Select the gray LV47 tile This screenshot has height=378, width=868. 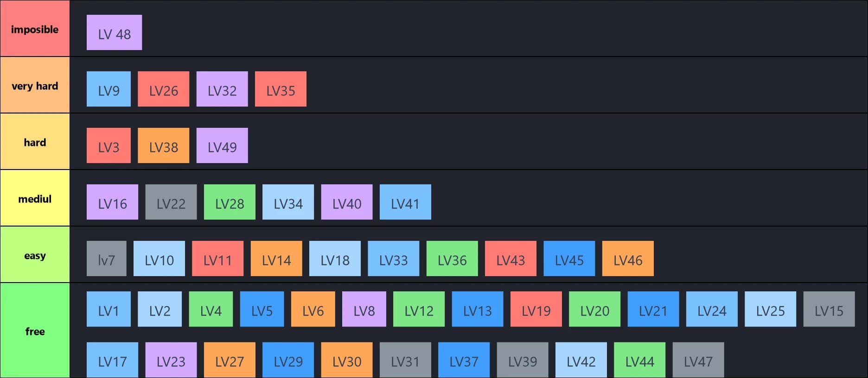pyautogui.click(x=698, y=360)
